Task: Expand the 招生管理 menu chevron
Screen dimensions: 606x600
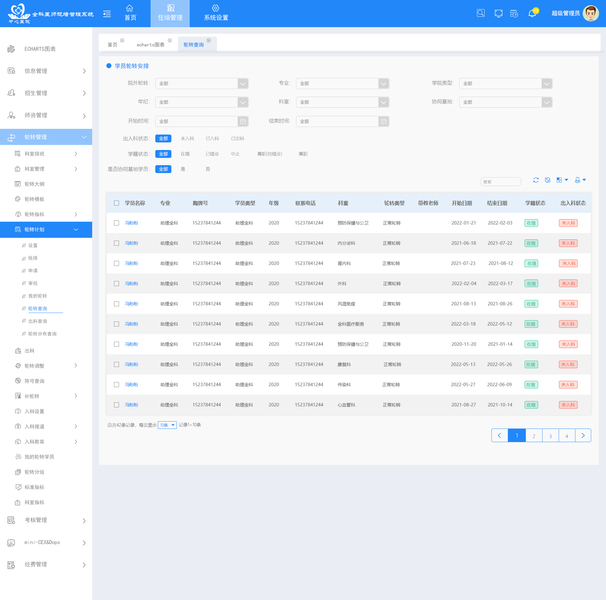Action: click(84, 93)
